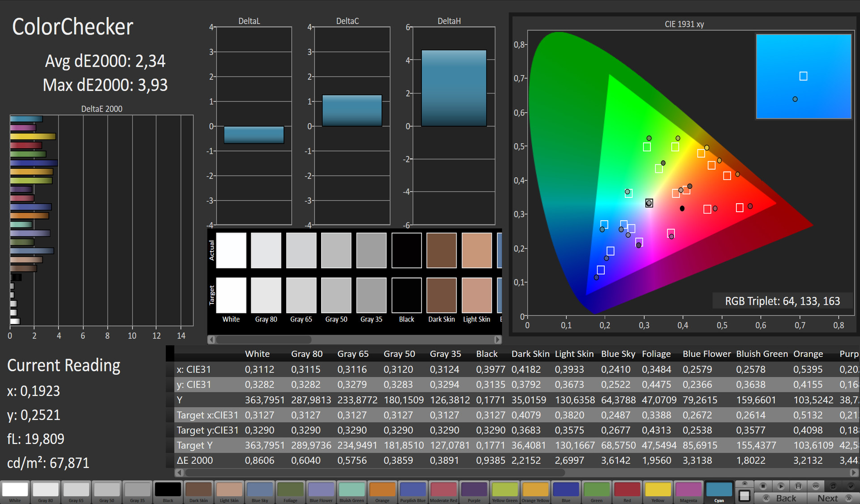Screen dimensions: 860x504
Task: Click the stop measurement icon
Action: (763, 486)
